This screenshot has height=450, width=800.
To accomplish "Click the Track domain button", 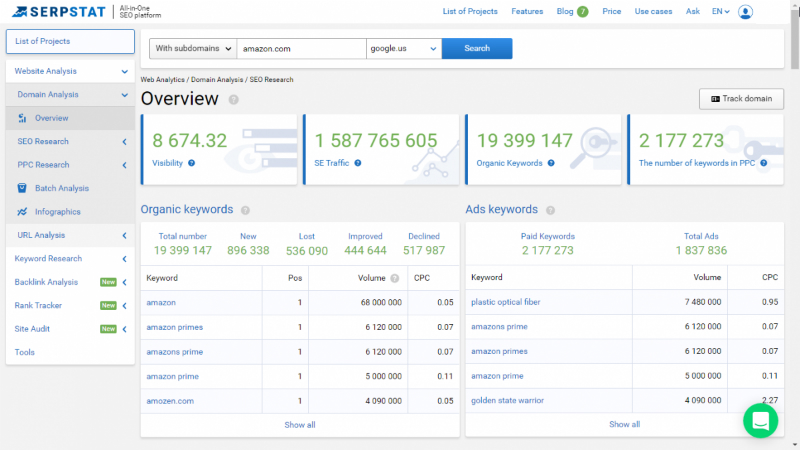I will click(x=741, y=99).
